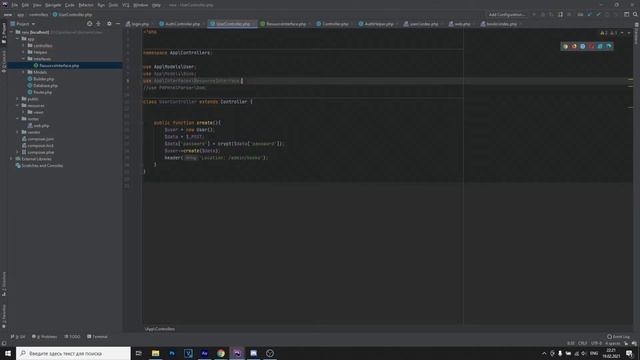Open Project panel settings gear

[x=109, y=24]
